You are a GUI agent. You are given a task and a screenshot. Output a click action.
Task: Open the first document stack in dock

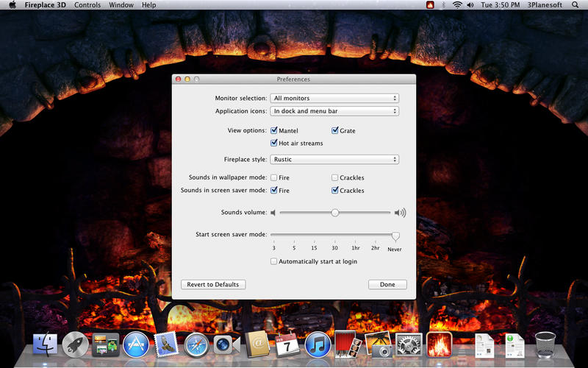pyautogui.click(x=484, y=345)
